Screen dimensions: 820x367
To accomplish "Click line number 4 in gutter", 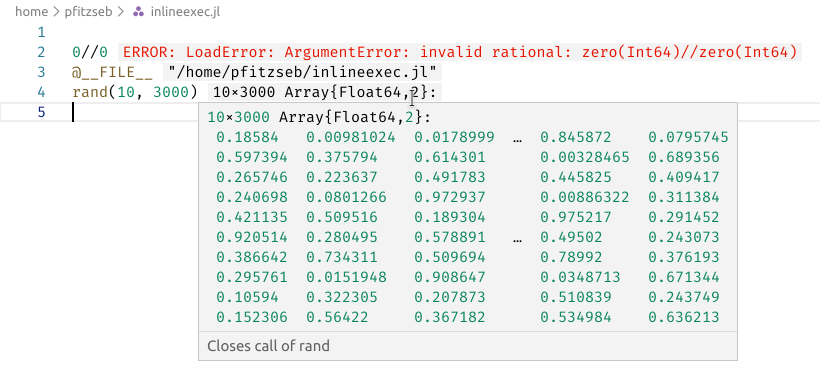I will [x=41, y=93].
